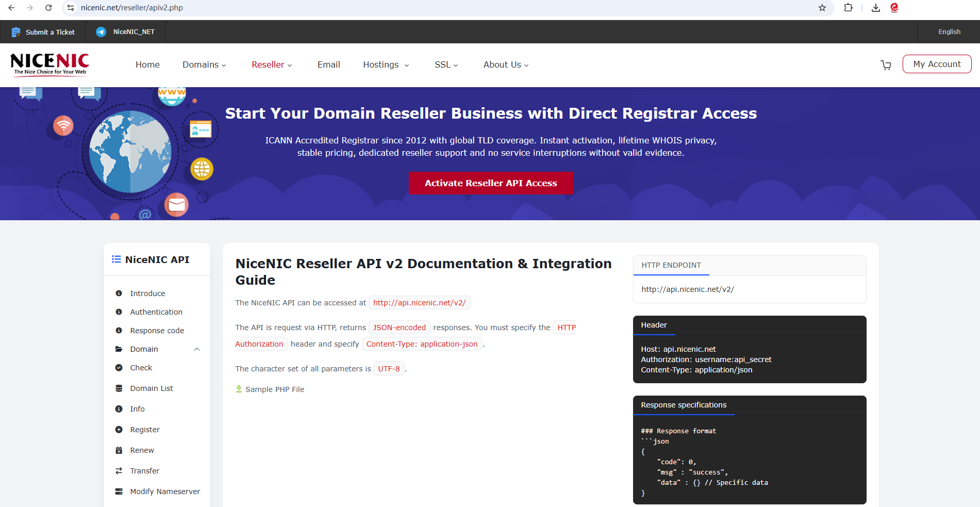
Task: Bookmark this page with the star icon
Action: pos(822,8)
